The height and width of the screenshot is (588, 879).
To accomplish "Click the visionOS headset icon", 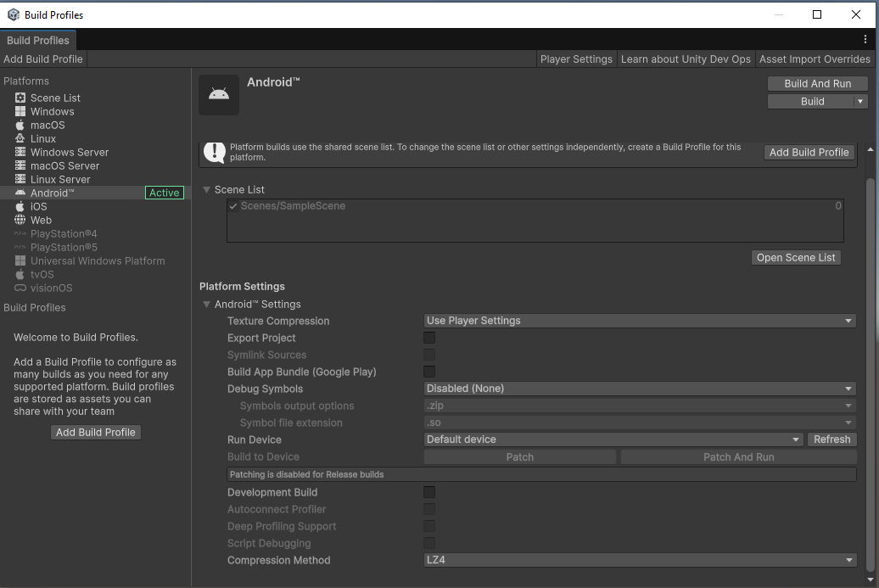I will (x=20, y=288).
